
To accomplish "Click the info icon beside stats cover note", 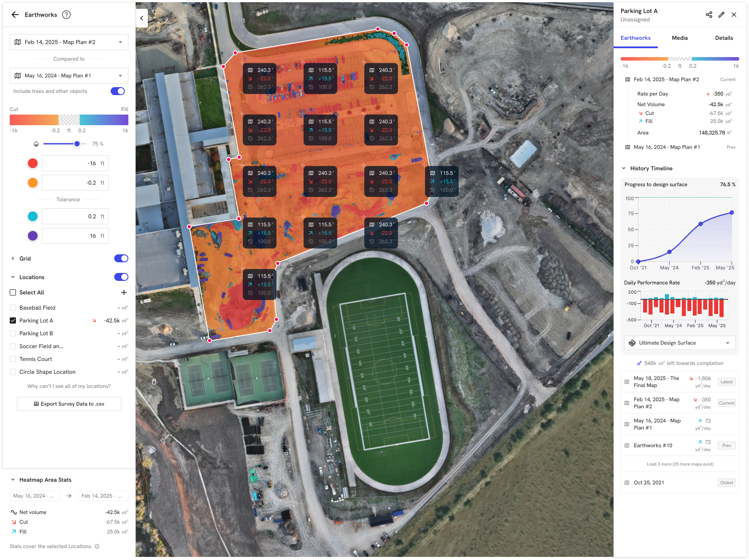I will 97,546.
